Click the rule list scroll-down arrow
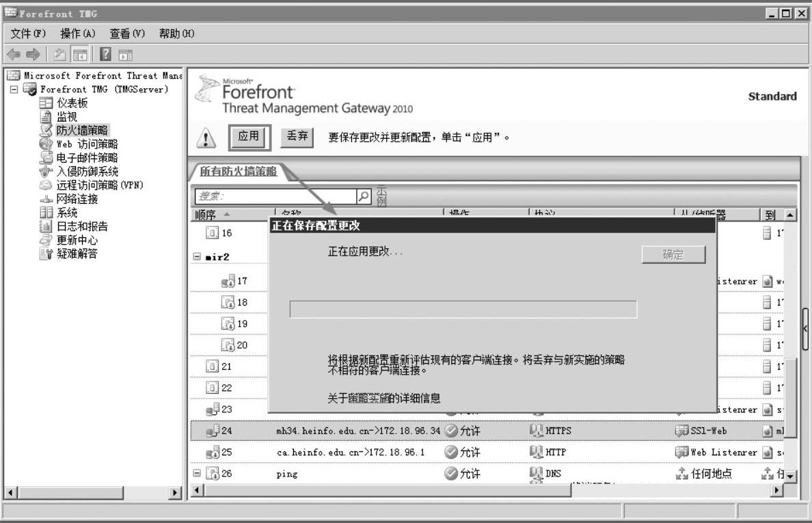This screenshot has height=523, width=812. coord(789,477)
